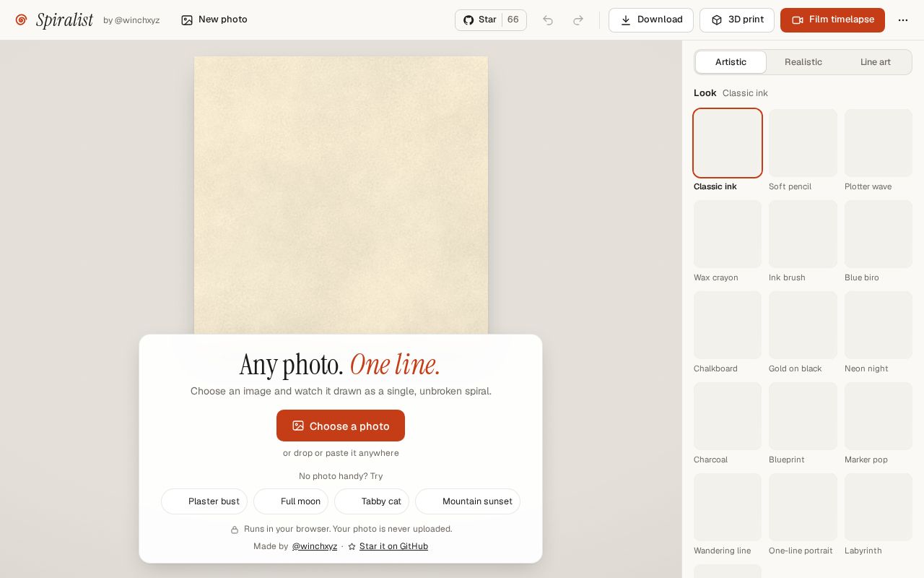Select the Marker pop look thumbnail
The width and height of the screenshot is (924, 578).
pos(879,416)
